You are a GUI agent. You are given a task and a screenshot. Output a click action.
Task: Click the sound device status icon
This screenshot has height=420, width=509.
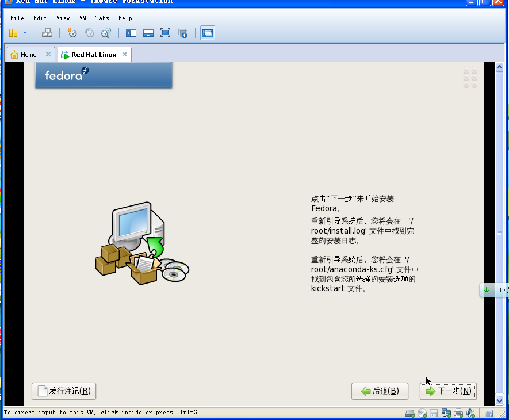tap(470, 413)
